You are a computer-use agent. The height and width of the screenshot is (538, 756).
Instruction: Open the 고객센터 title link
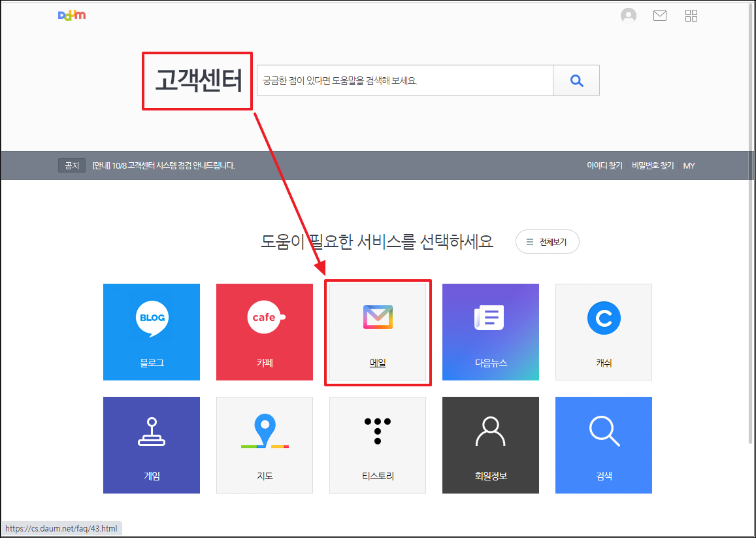tap(198, 81)
